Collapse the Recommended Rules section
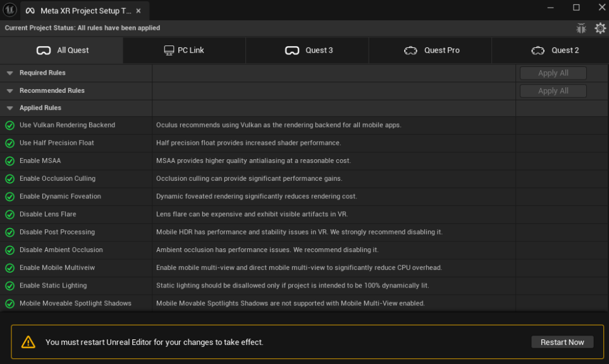This screenshot has width=609, height=364. pos(10,91)
